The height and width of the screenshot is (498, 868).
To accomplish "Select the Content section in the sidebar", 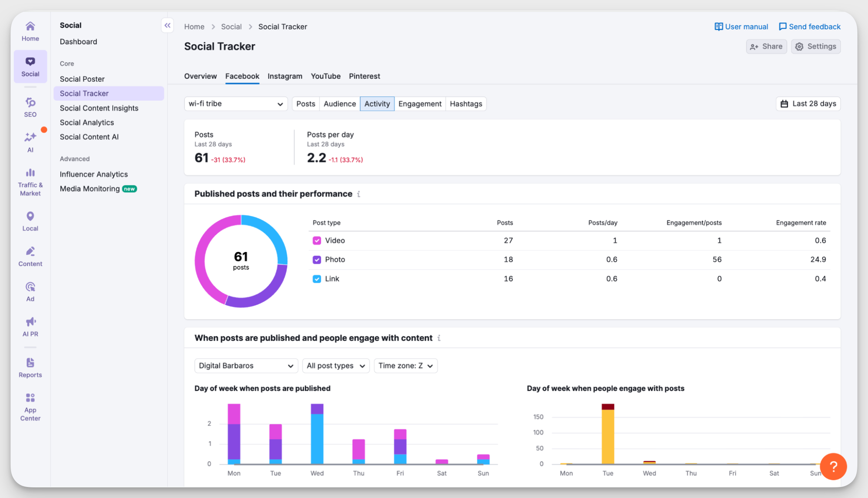I will point(30,255).
